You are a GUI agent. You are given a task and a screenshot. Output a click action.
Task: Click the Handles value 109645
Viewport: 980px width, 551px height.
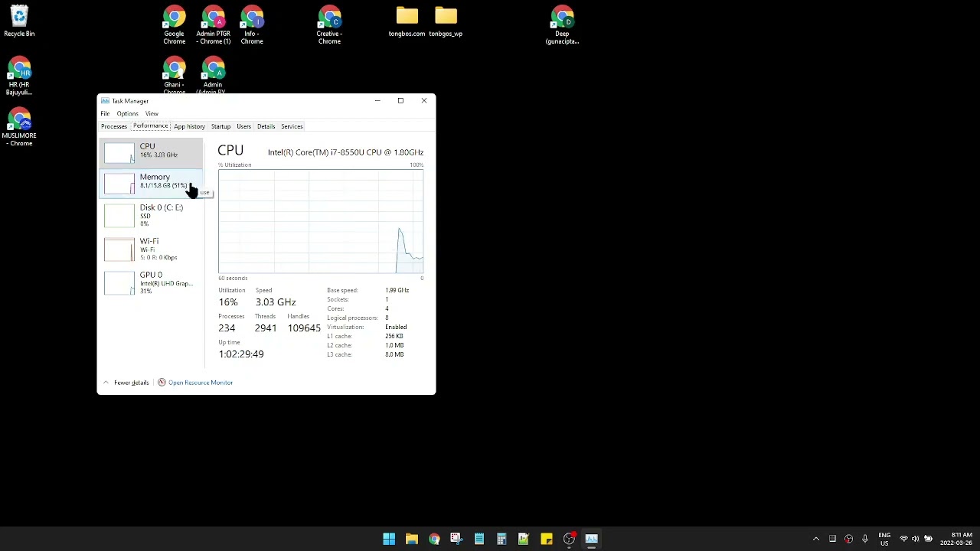point(304,328)
